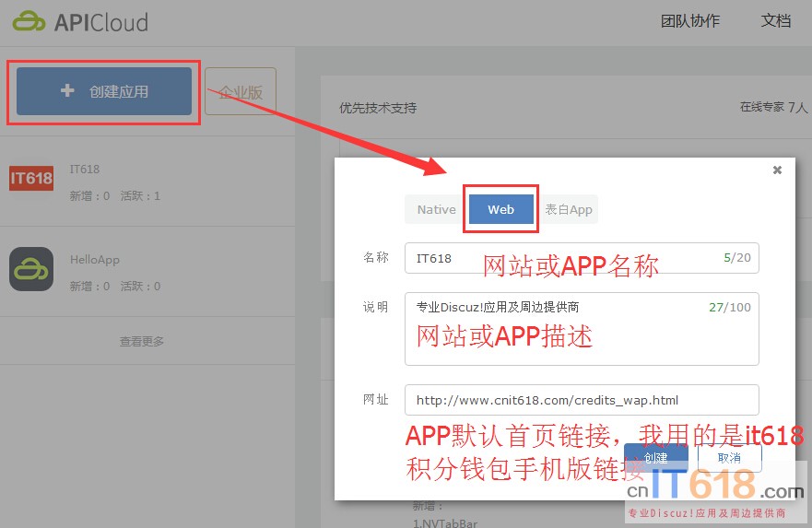The width and height of the screenshot is (812, 528).
Task: Switch to the 表白App tab
Action: [x=568, y=209]
